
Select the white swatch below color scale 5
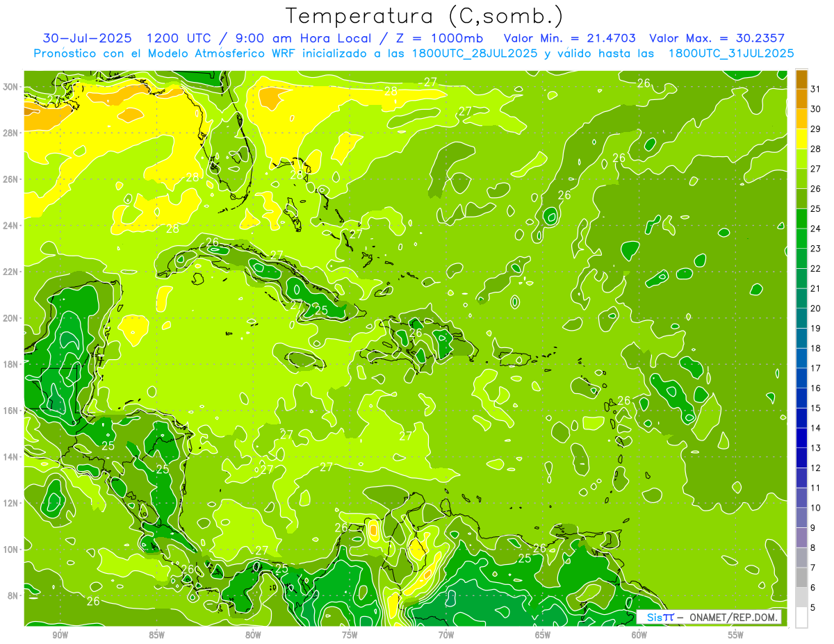tap(802, 618)
